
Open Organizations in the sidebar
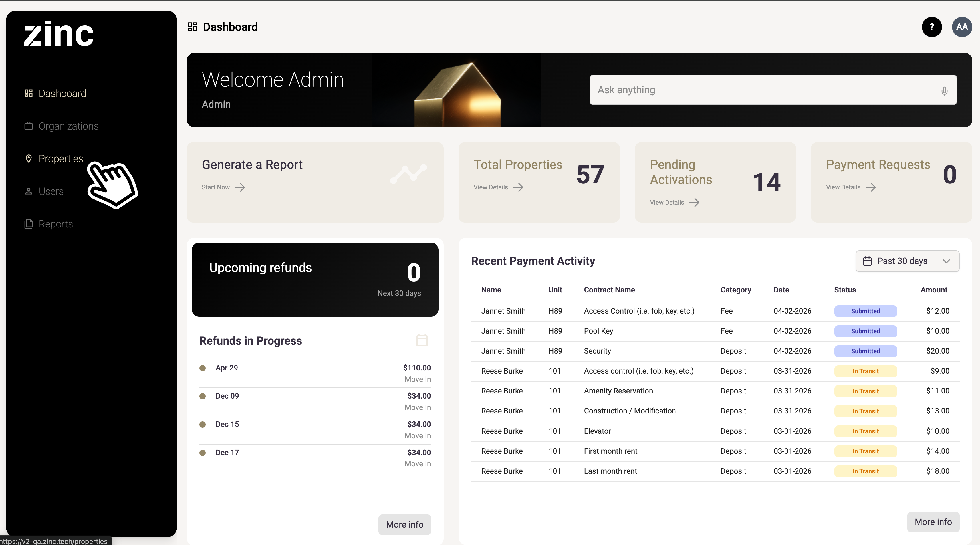[x=68, y=126]
